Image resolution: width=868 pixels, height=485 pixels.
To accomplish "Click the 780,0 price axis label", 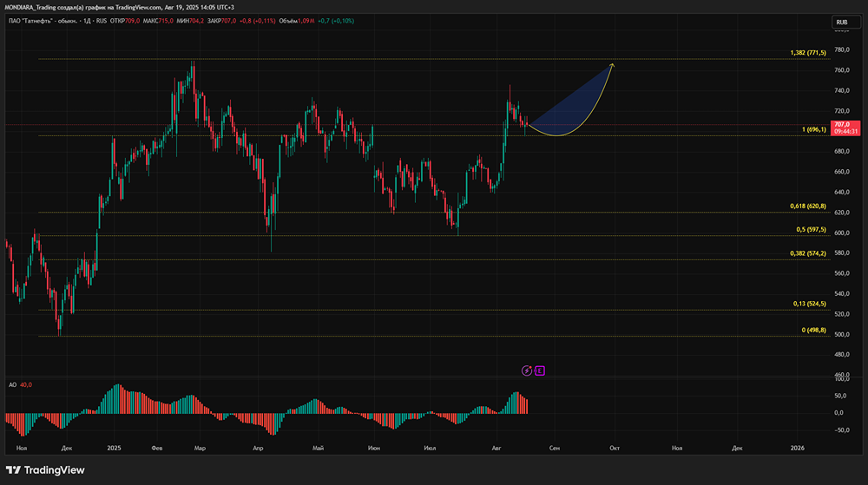I will point(842,49).
